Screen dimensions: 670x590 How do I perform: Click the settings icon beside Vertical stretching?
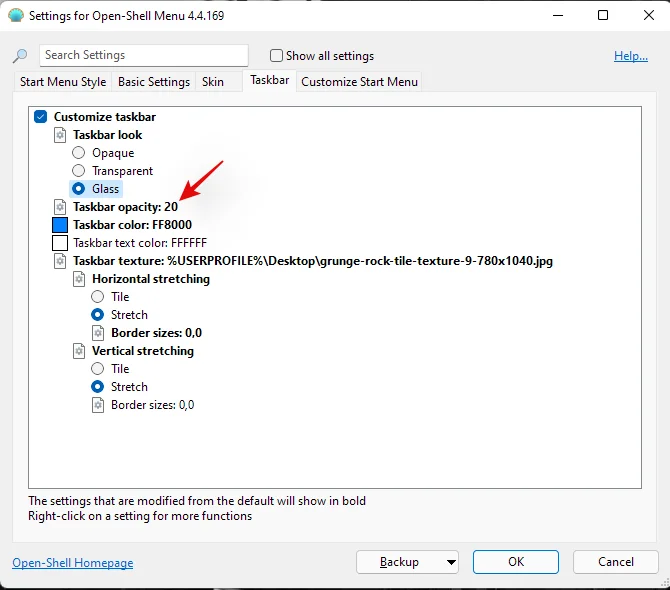(x=79, y=351)
